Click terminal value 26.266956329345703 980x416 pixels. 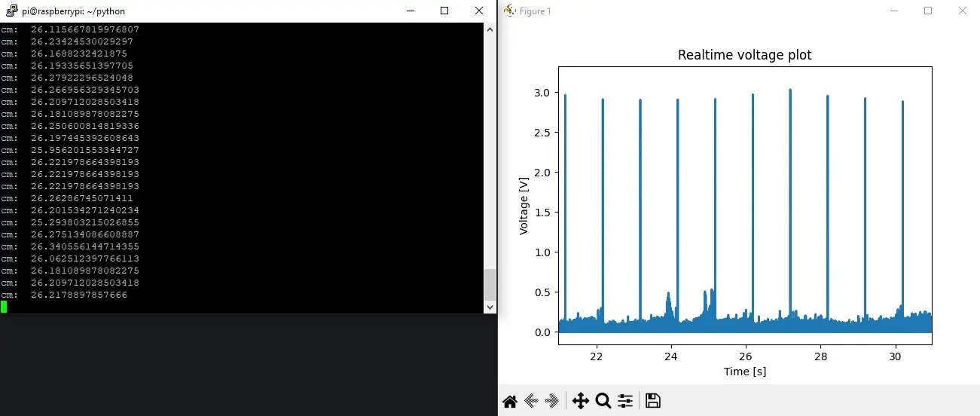point(85,90)
